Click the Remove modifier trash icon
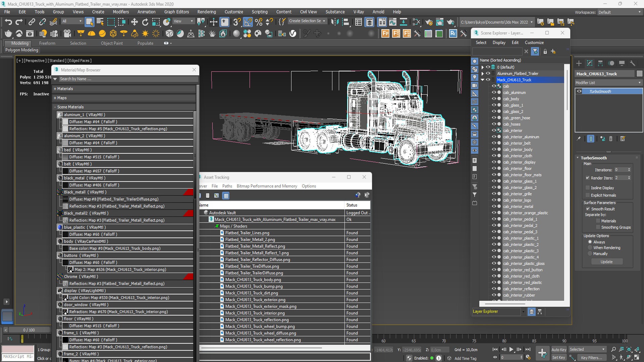The height and width of the screenshot is (362, 644). coord(611,139)
